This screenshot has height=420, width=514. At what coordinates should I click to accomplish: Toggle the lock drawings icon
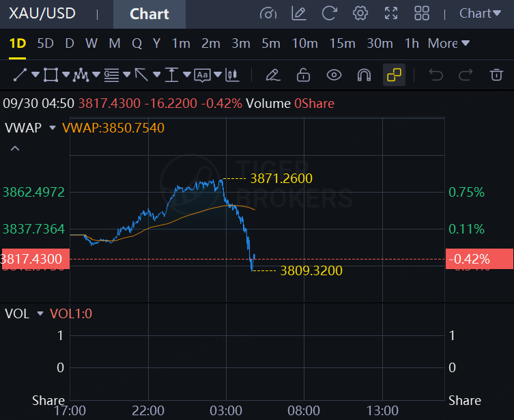click(303, 75)
